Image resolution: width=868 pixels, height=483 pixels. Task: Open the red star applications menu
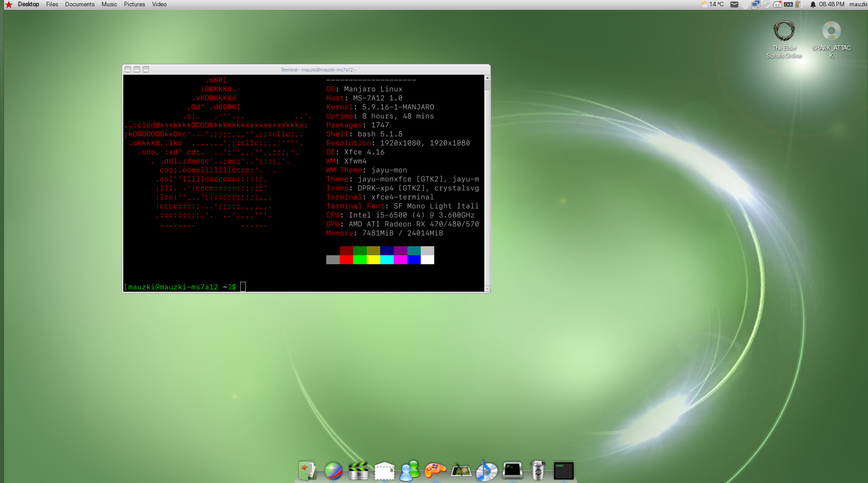coord(9,5)
